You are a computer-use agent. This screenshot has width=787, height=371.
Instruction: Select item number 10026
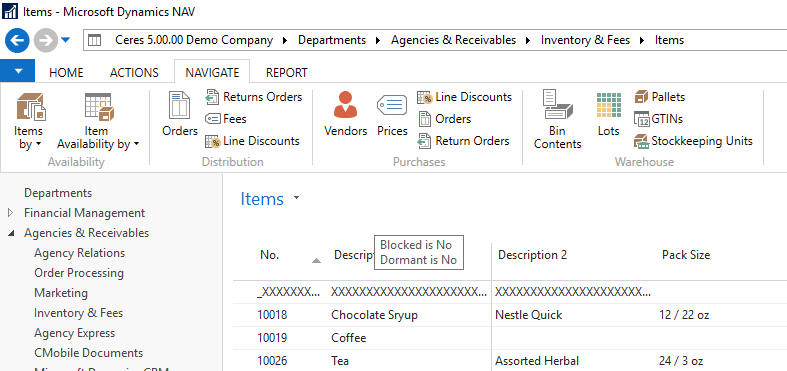coord(273,360)
